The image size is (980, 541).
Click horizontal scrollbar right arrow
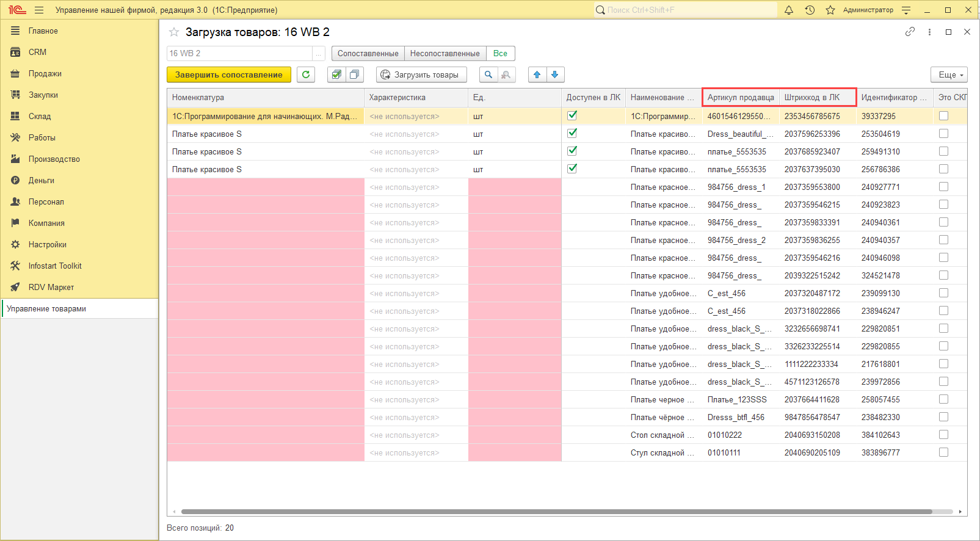click(x=960, y=512)
